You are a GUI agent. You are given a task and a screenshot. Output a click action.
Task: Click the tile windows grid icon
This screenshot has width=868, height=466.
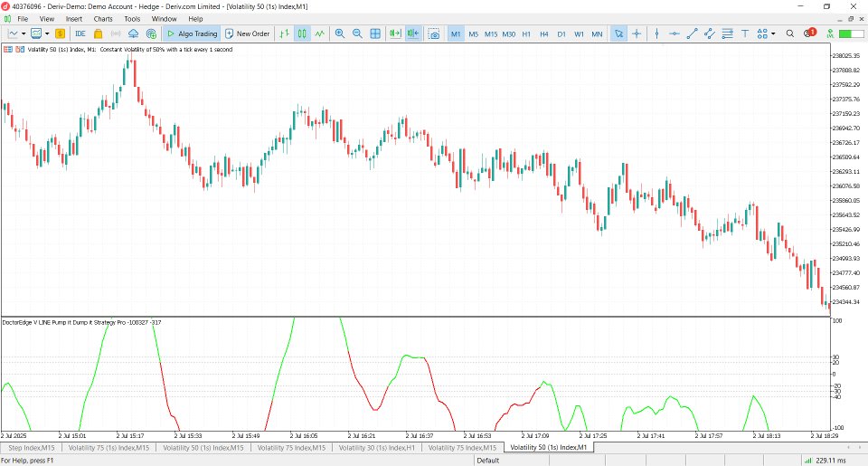click(375, 33)
